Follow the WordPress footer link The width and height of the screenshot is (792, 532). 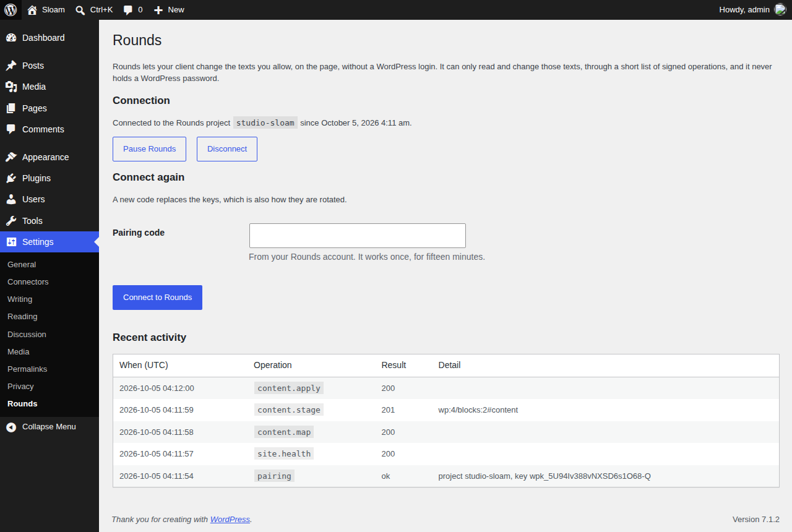(230, 520)
